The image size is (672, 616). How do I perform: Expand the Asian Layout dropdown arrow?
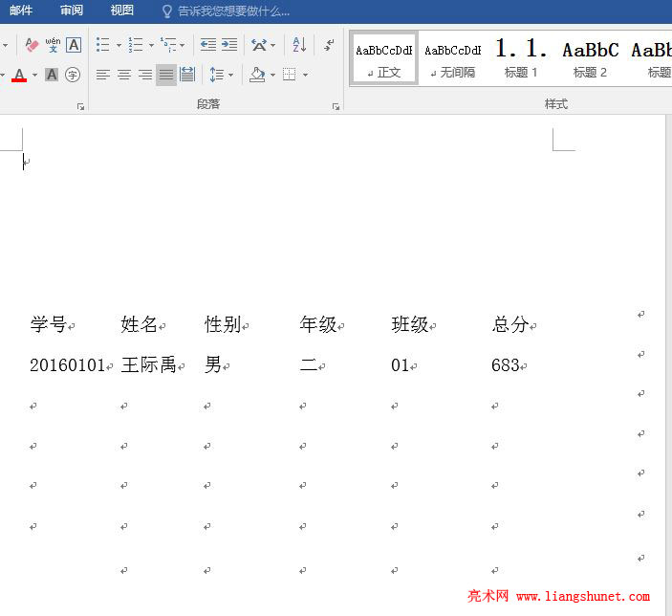pos(273,45)
